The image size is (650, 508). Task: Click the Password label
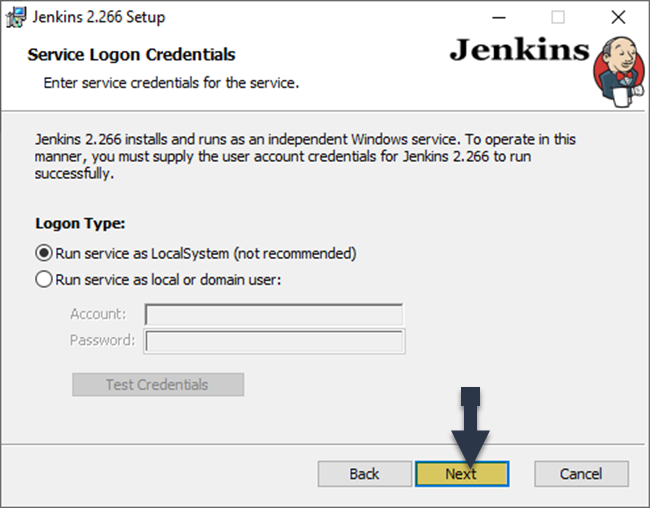point(102,340)
